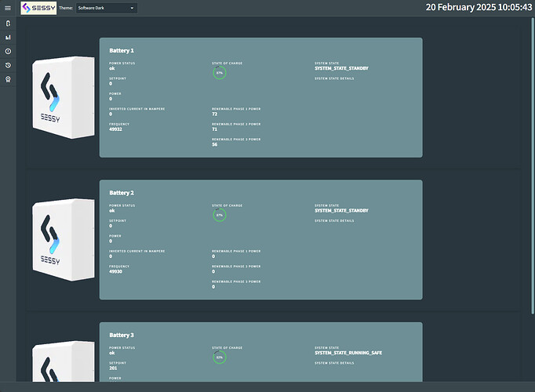
Task: Click the page vertical scrollbar
Action: point(533,165)
